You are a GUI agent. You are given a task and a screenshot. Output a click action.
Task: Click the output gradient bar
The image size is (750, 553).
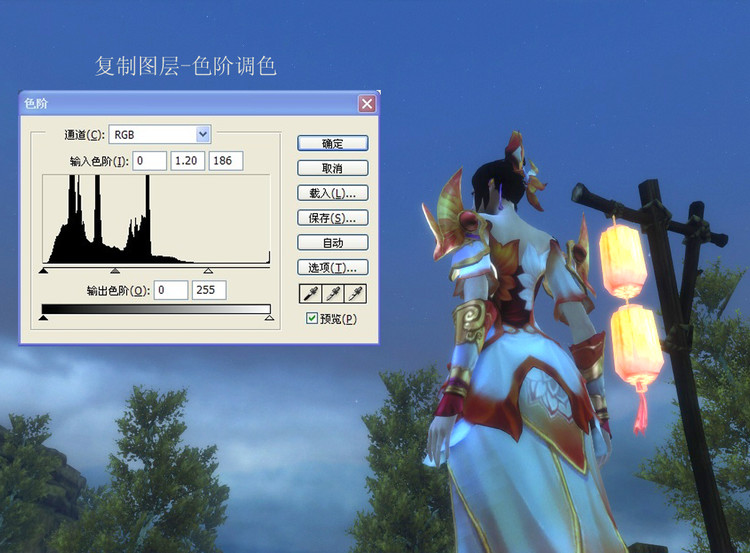click(156, 309)
